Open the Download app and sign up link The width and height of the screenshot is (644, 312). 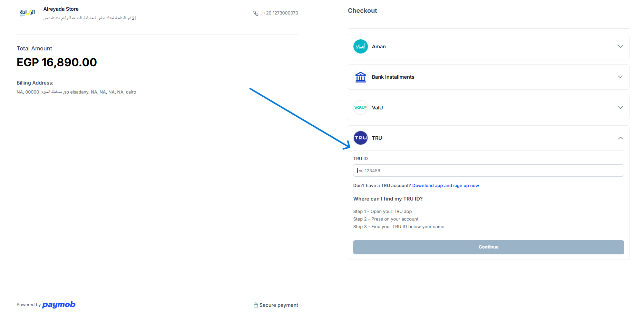point(445,186)
